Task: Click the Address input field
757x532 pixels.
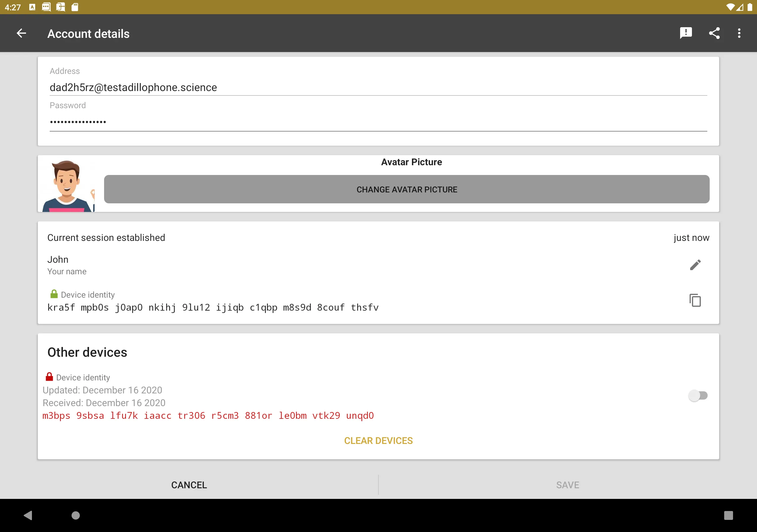Action: (378, 87)
